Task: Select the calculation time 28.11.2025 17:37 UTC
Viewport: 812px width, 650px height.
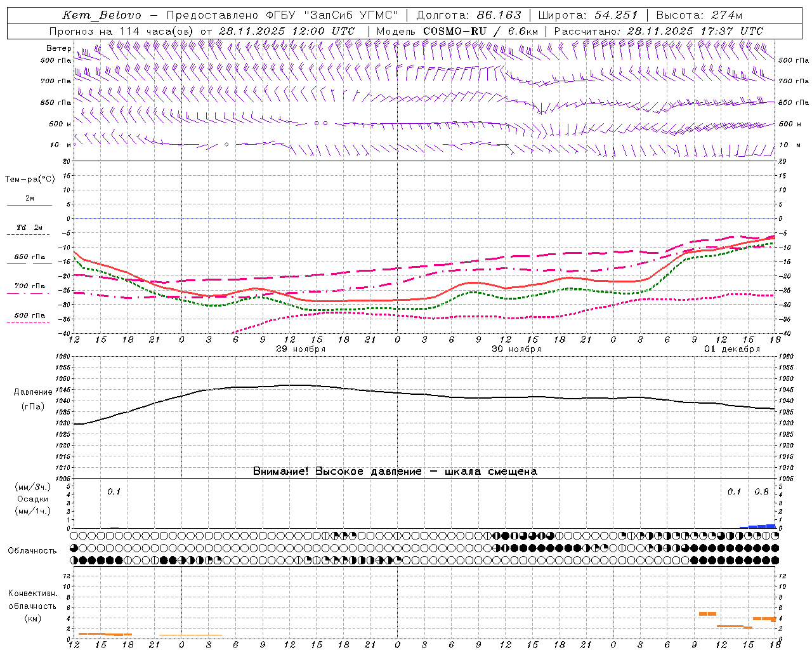Action: [695, 31]
